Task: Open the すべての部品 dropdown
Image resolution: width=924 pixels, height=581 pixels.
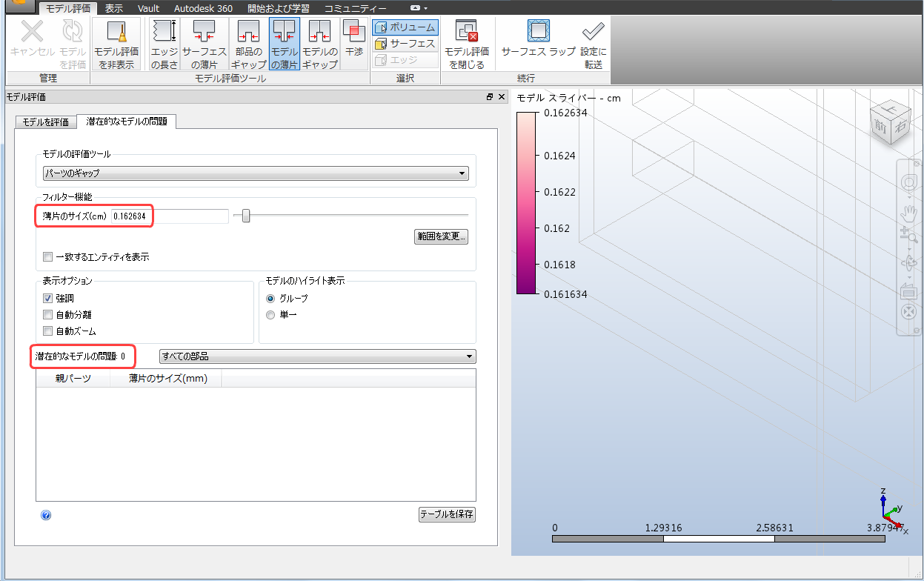Action: 318,356
